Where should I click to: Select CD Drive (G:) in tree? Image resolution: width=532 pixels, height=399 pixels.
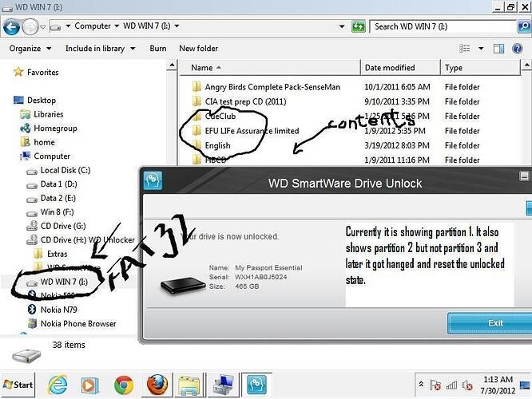pos(56,226)
